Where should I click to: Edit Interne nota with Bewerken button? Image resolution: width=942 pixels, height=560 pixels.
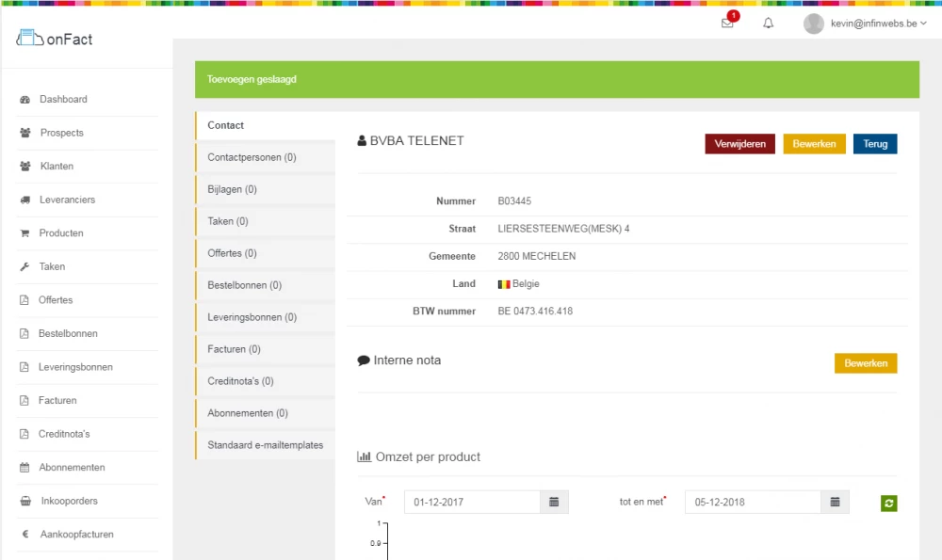(x=865, y=363)
